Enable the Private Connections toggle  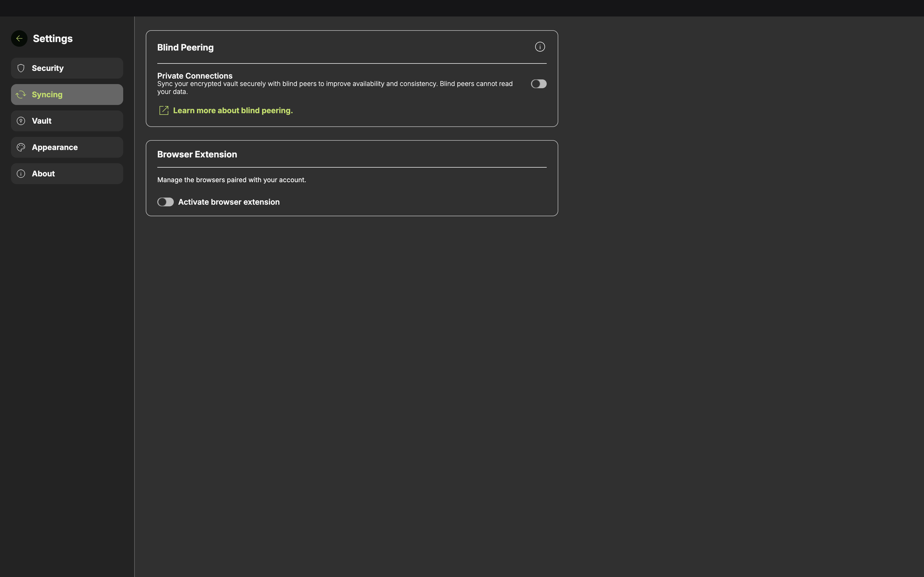pos(538,84)
